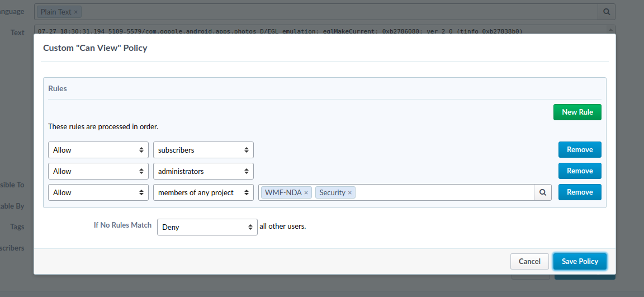This screenshot has width=644, height=297.
Task: Click the text area scrollbar up arrow
Action: click(x=611, y=29)
